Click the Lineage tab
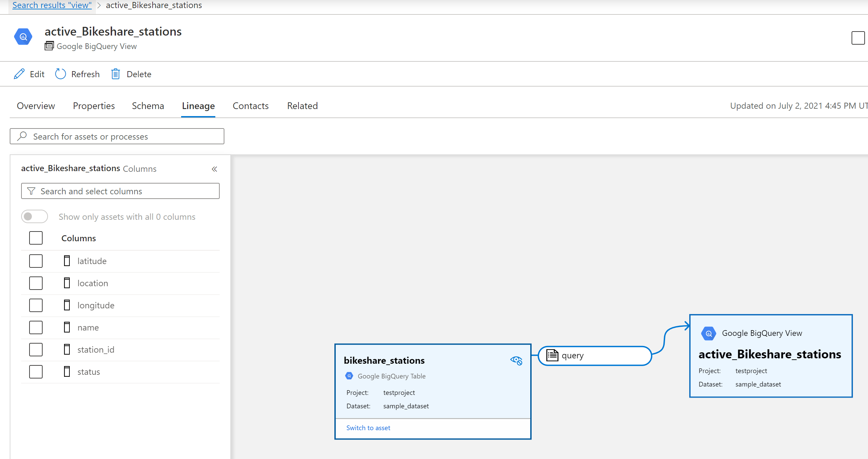868x459 pixels. (198, 106)
